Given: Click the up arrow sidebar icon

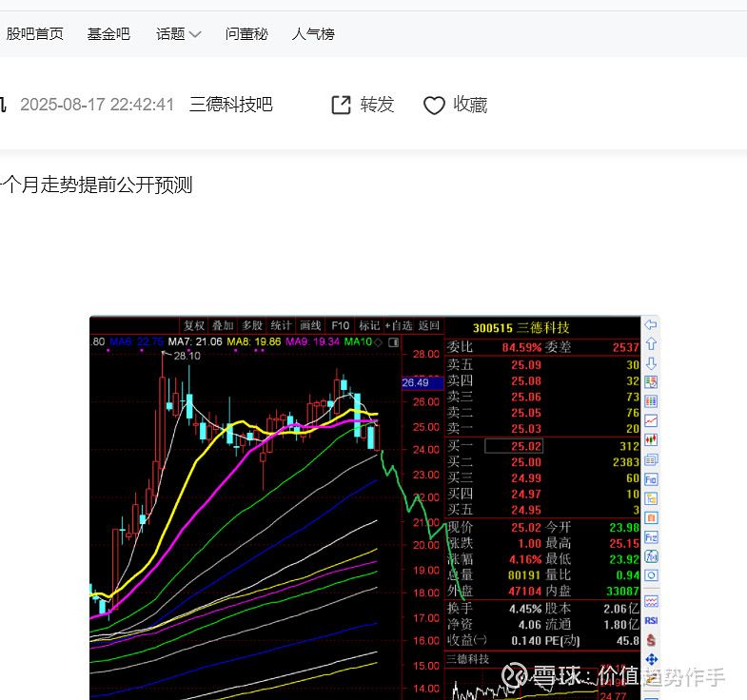Looking at the screenshot, I should [x=651, y=343].
